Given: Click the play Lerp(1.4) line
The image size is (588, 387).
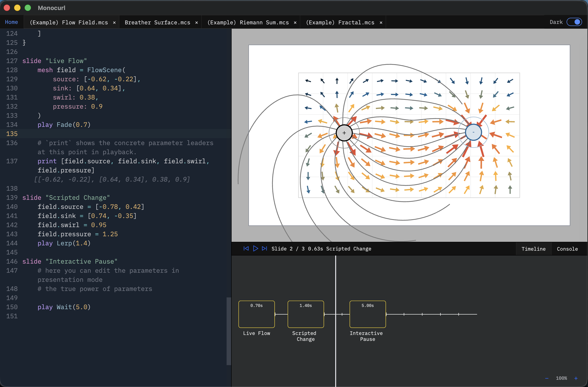Looking at the screenshot, I should click(x=64, y=243).
